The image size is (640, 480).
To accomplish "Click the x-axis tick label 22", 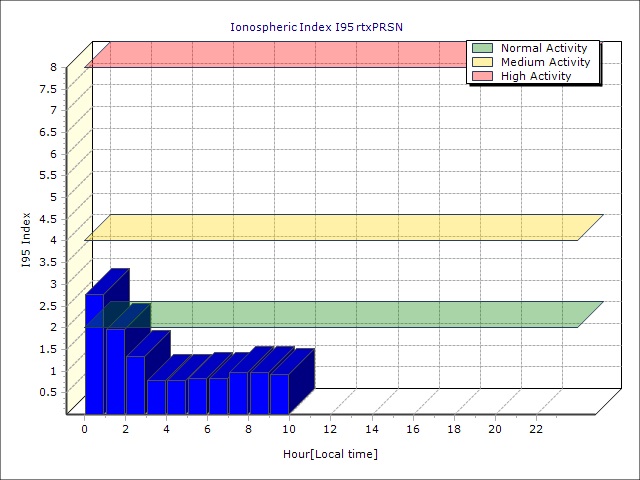I will click(536, 429).
